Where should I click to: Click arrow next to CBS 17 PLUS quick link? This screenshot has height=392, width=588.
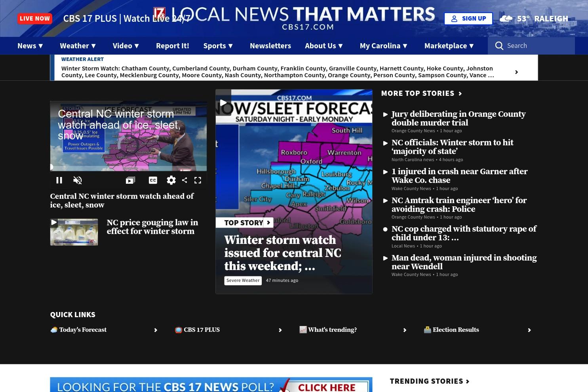(280, 330)
